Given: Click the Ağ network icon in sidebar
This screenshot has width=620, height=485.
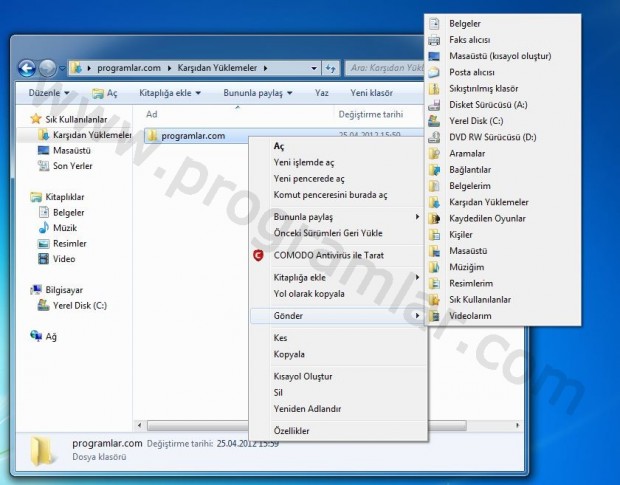Looking at the screenshot, I should coord(36,336).
